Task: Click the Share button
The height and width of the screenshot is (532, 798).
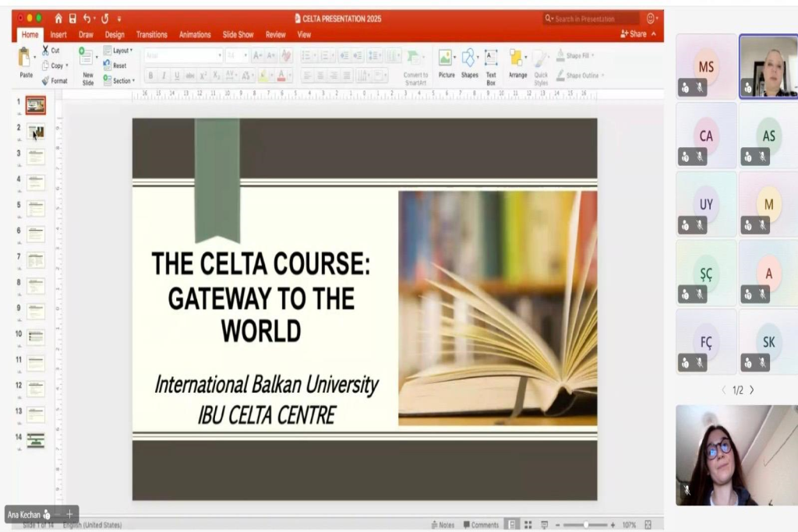Action: (635, 33)
